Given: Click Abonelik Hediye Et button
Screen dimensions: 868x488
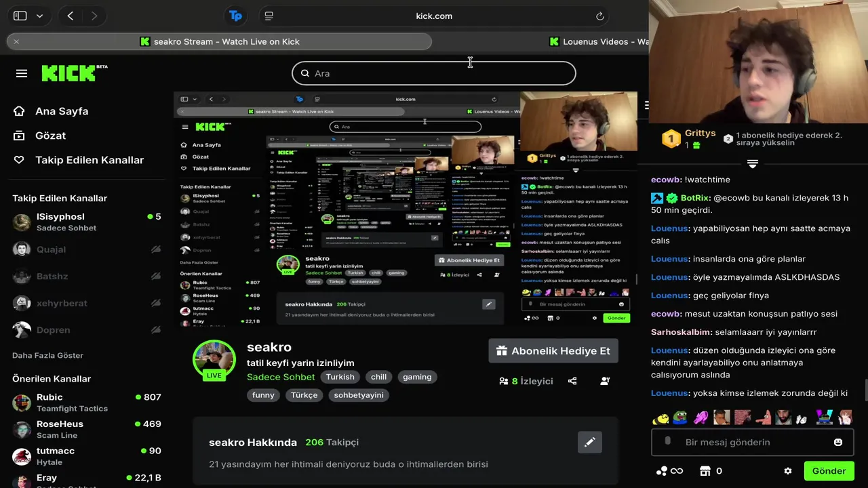Looking at the screenshot, I should [553, 350].
